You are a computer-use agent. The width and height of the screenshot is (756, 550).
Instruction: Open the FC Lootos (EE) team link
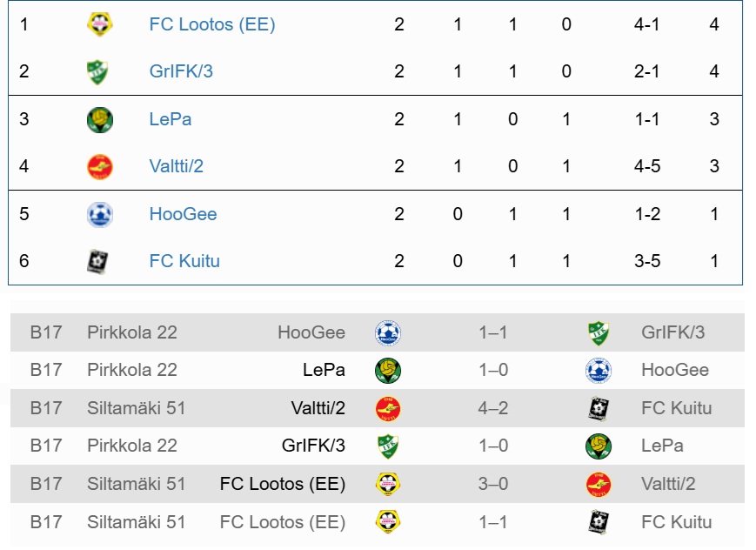[x=212, y=24]
